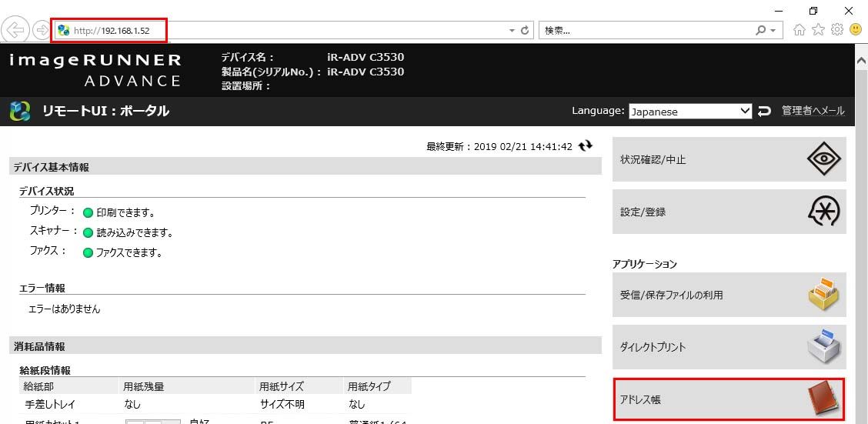Restore down the browser window

[813, 11]
